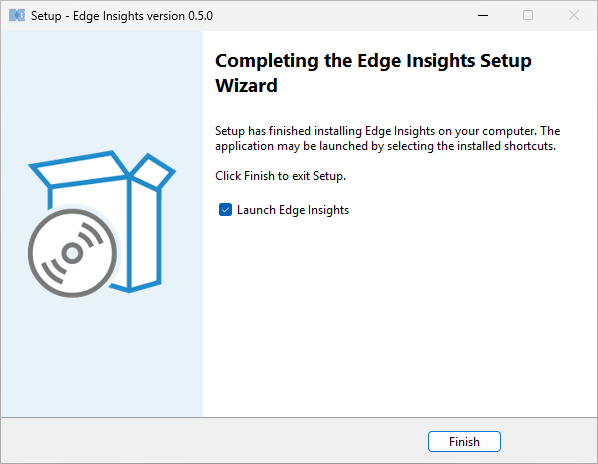The image size is (598, 464).
Task: Click the window title "Setup - Edge Insights version 0.5.0"
Action: [x=122, y=16]
